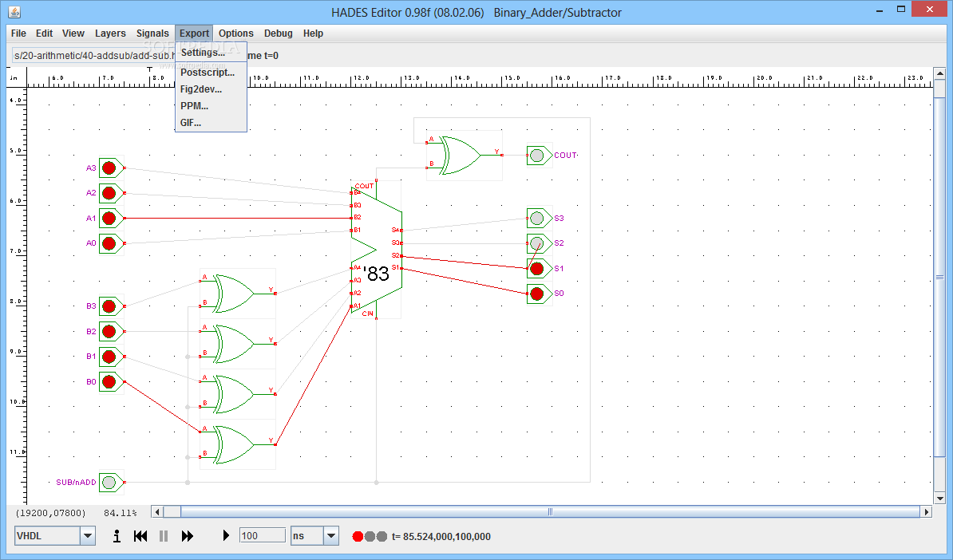Image resolution: width=953 pixels, height=560 pixels.
Task: Select the S0 output indicator
Action: coord(536,294)
